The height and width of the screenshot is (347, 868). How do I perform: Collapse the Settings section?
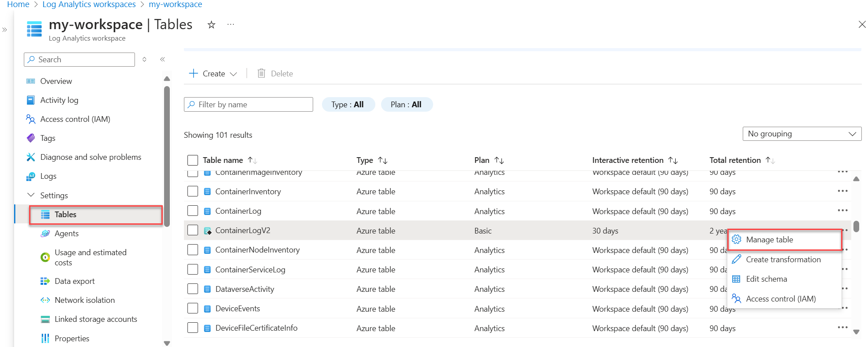31,195
